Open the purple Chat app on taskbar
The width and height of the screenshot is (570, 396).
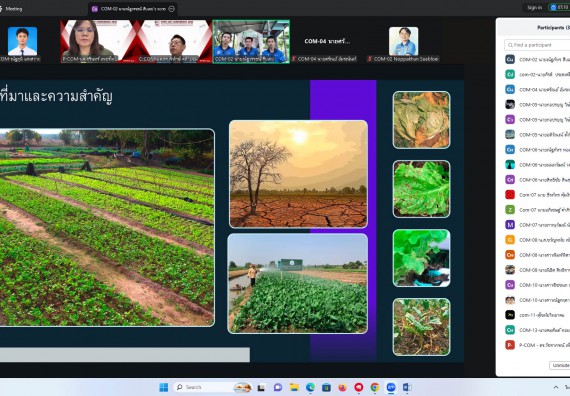278,388
